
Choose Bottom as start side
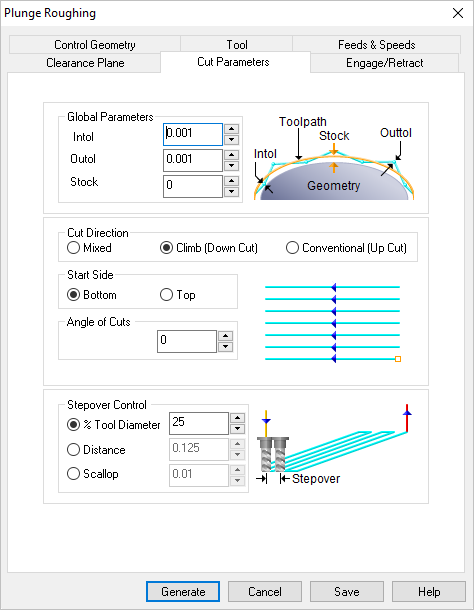coord(92,295)
